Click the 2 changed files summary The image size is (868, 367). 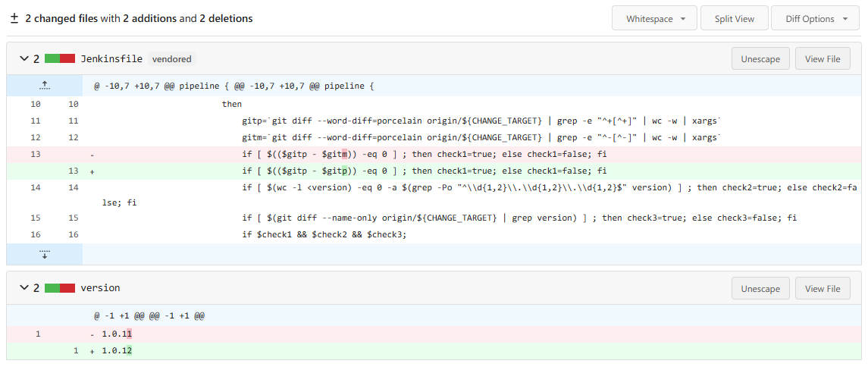61,18
